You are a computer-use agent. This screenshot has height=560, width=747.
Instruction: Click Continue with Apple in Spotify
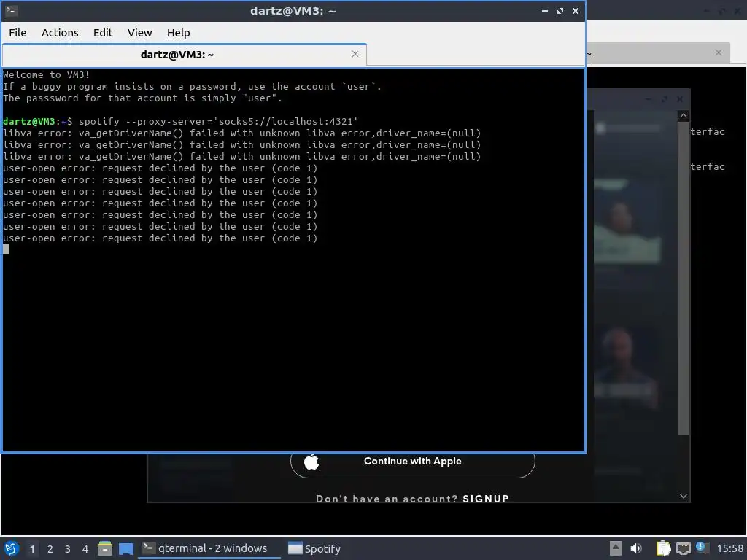pos(413,461)
